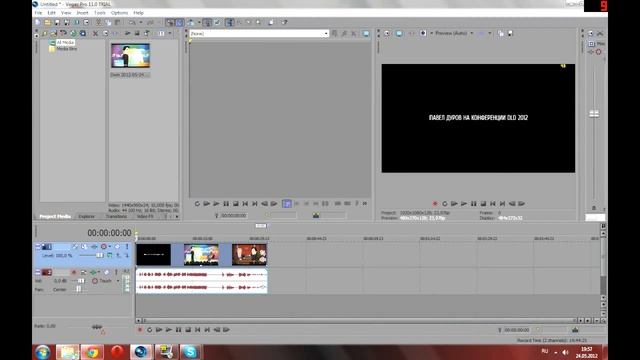Click the Open project folder icon
640x360 pixels.
click(x=47, y=22)
